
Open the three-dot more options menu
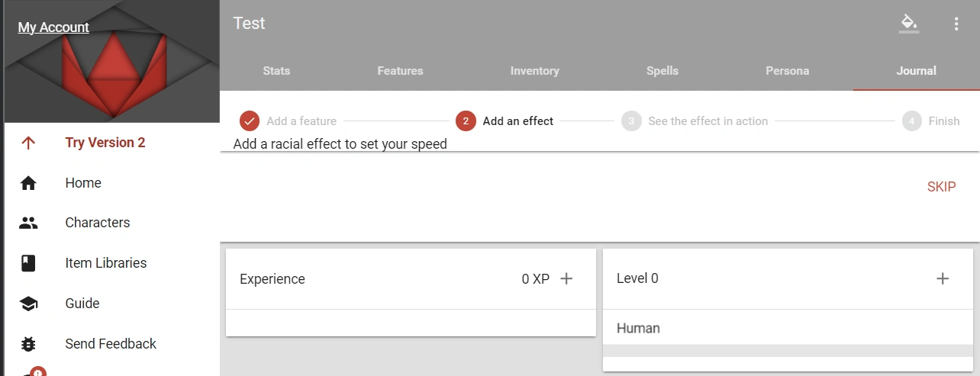(x=956, y=24)
